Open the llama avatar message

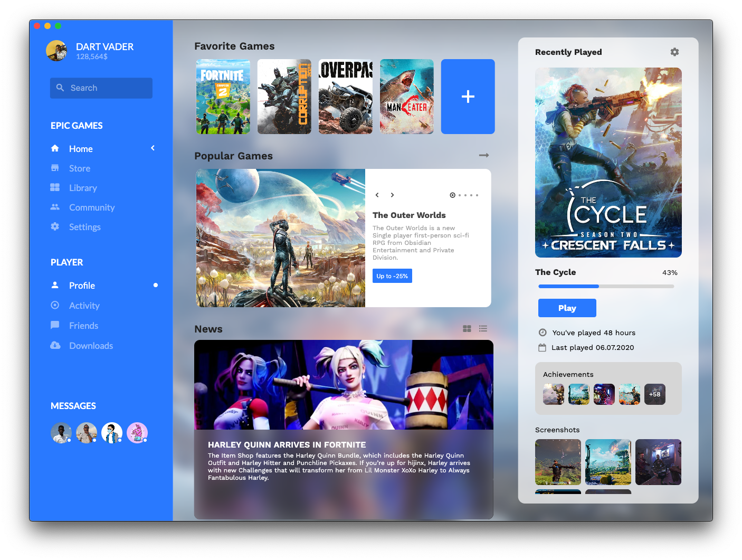pos(137,433)
